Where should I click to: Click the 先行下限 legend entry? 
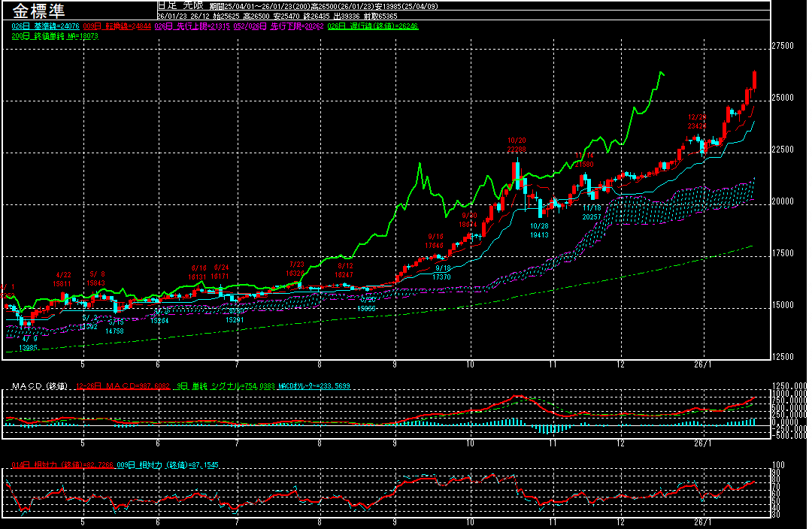tap(269, 26)
